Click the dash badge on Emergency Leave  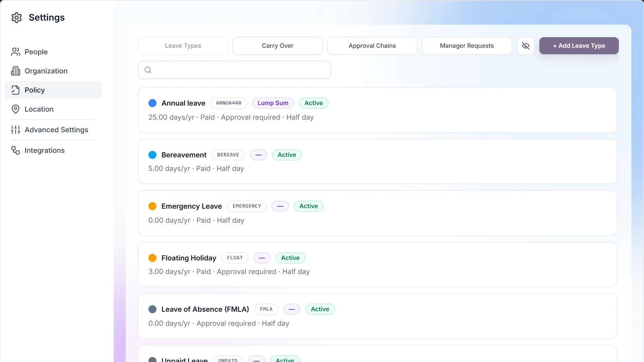click(280, 206)
